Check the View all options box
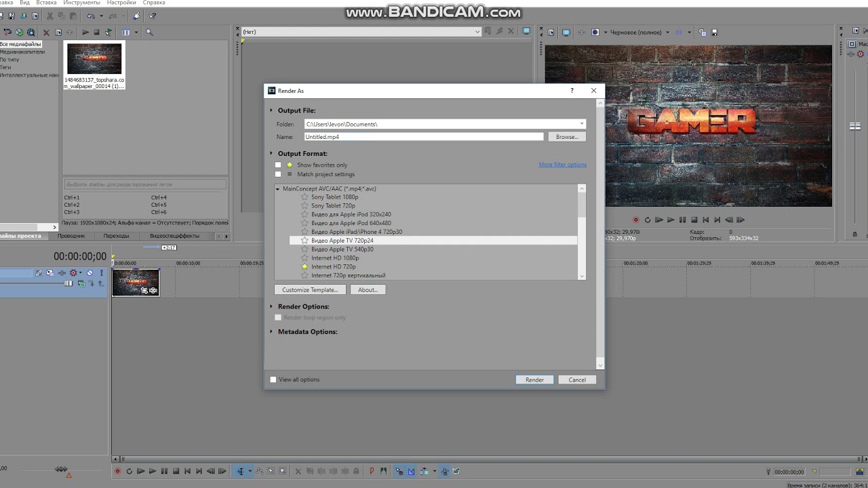 click(x=273, y=380)
